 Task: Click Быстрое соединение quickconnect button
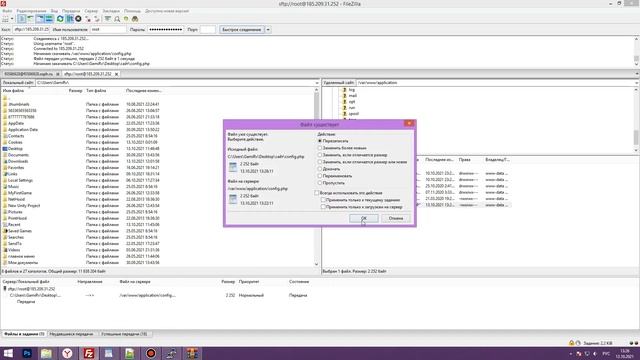(x=242, y=29)
